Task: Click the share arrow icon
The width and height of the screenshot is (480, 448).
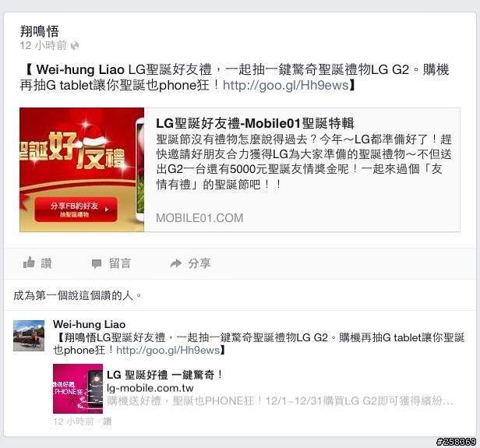Action: pos(176,263)
